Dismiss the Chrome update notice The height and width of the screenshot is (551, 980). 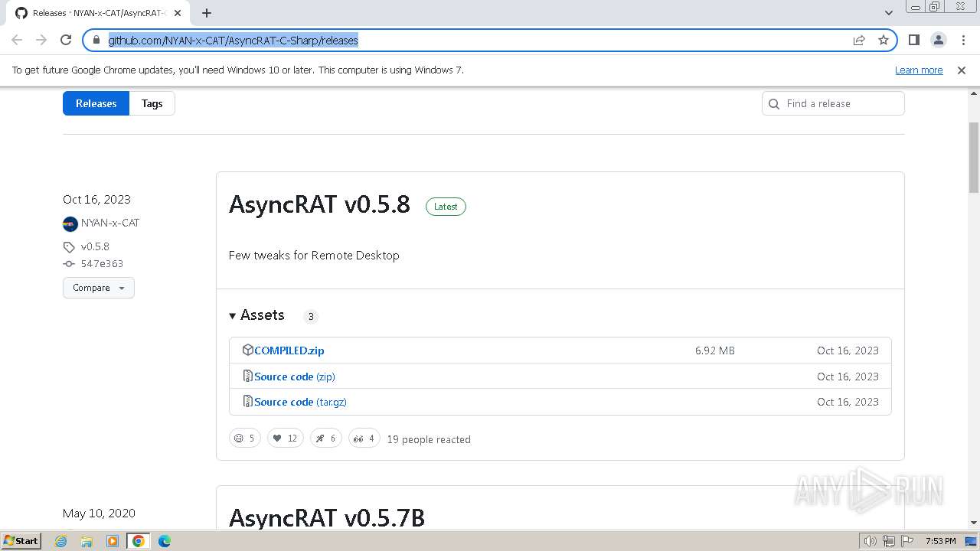point(962,70)
